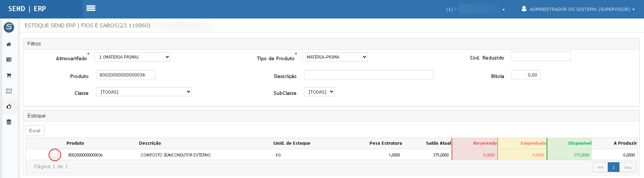Screen dimensions: 644x178
Task: Click the Excel export button
Action: [x=35, y=131]
